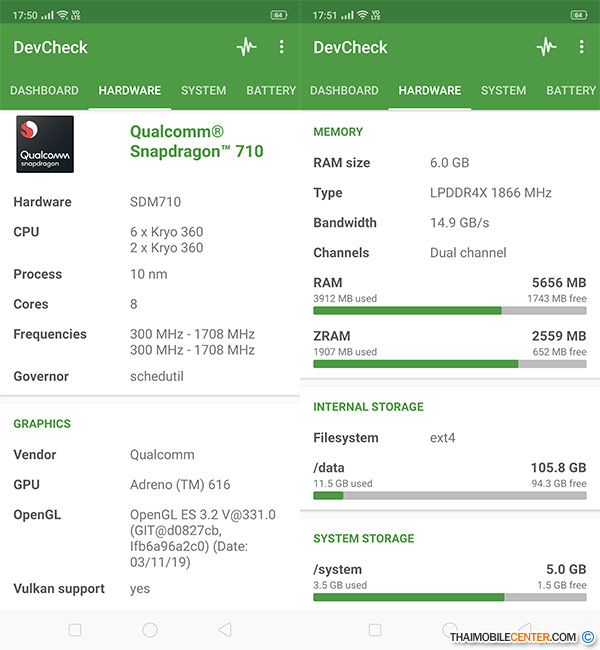
Task: Select the Hardware tab on the right screen
Action: tap(430, 90)
